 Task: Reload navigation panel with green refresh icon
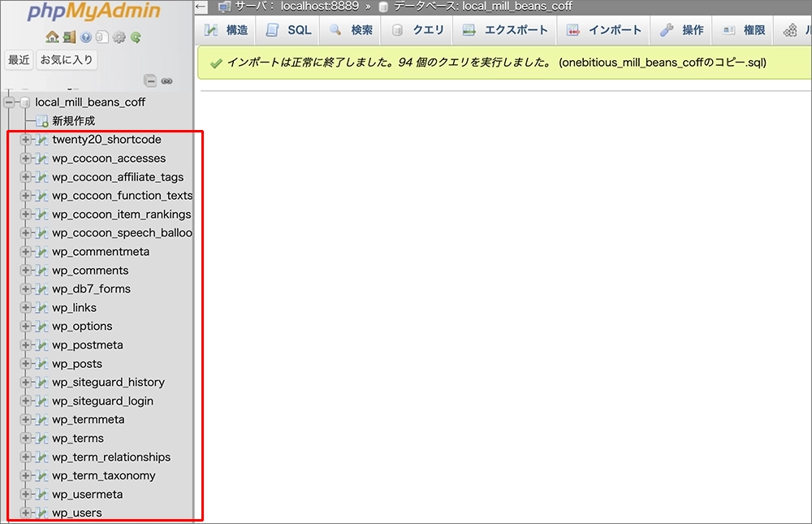point(136,37)
